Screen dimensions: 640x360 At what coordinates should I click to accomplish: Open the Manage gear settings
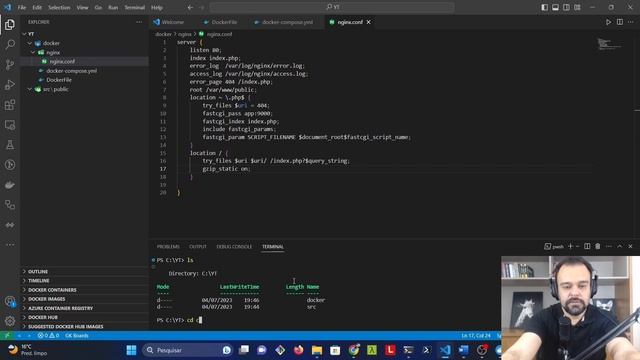(x=10, y=321)
